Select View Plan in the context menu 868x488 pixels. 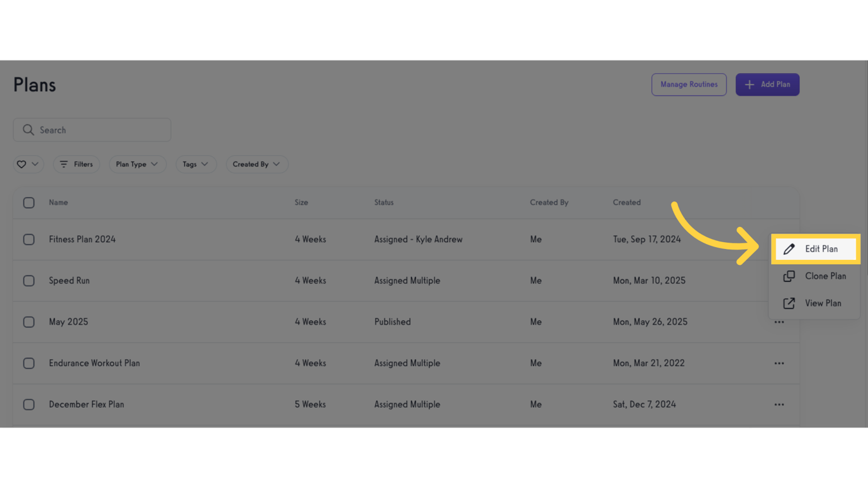pyautogui.click(x=823, y=303)
